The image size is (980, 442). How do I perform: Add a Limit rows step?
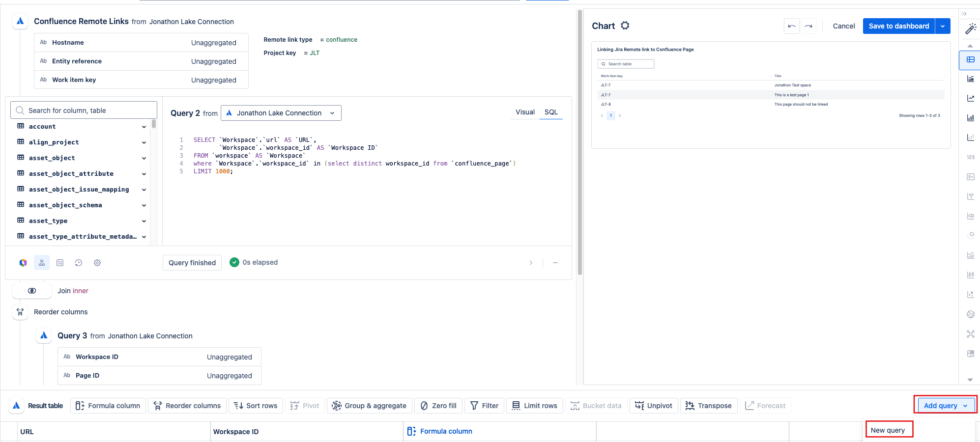click(535, 406)
